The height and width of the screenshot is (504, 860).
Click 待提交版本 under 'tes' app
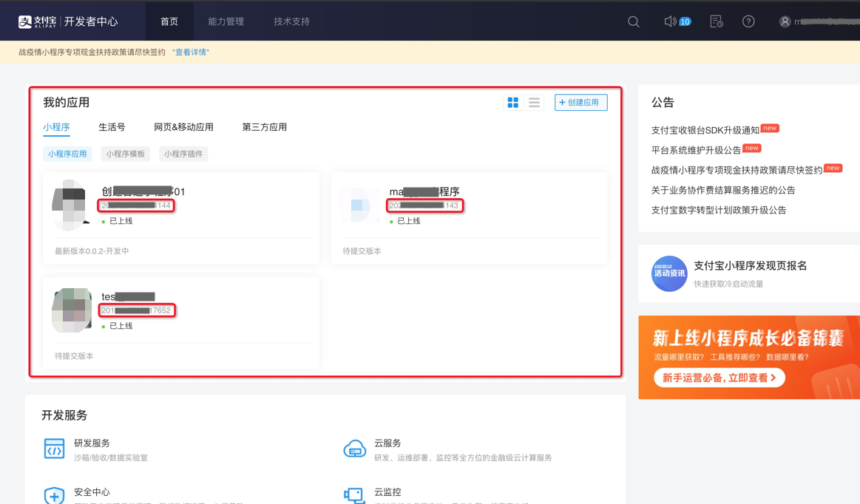tap(74, 356)
